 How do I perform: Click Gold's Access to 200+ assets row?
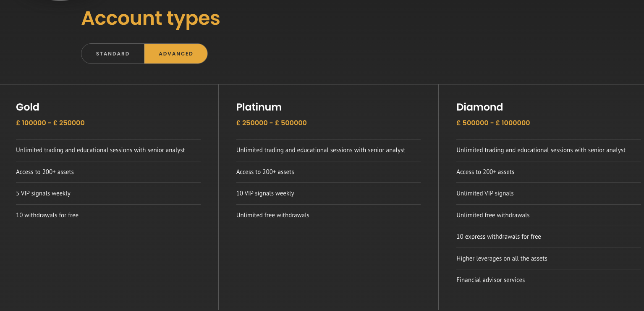108,172
